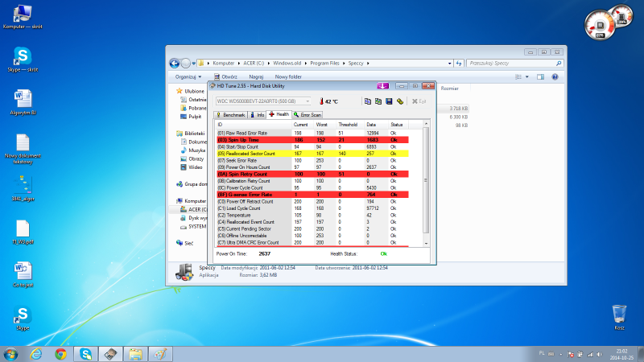Launch Chrome from the taskbar
The width and height of the screenshot is (644, 362).
(x=61, y=354)
